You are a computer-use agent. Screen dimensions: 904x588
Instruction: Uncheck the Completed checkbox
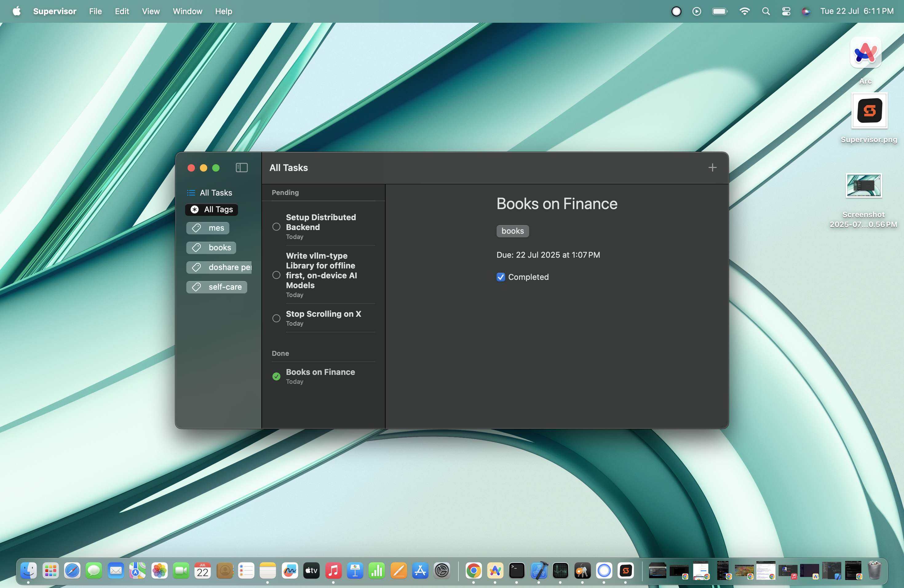coord(501,277)
